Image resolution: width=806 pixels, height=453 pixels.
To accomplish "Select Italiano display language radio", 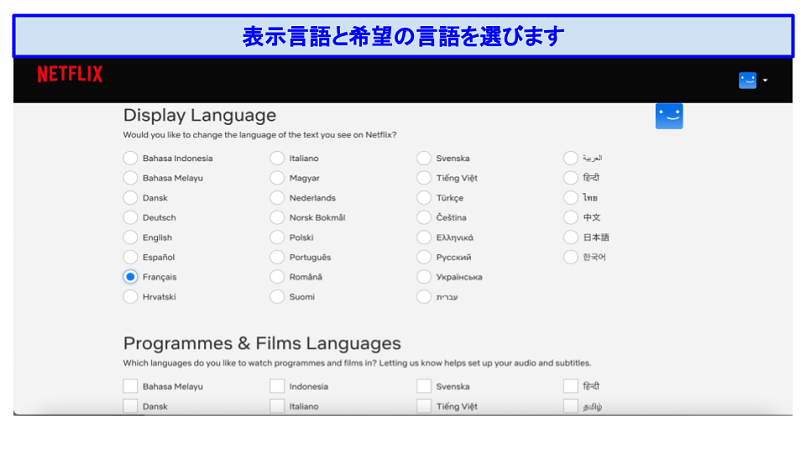I will [277, 158].
